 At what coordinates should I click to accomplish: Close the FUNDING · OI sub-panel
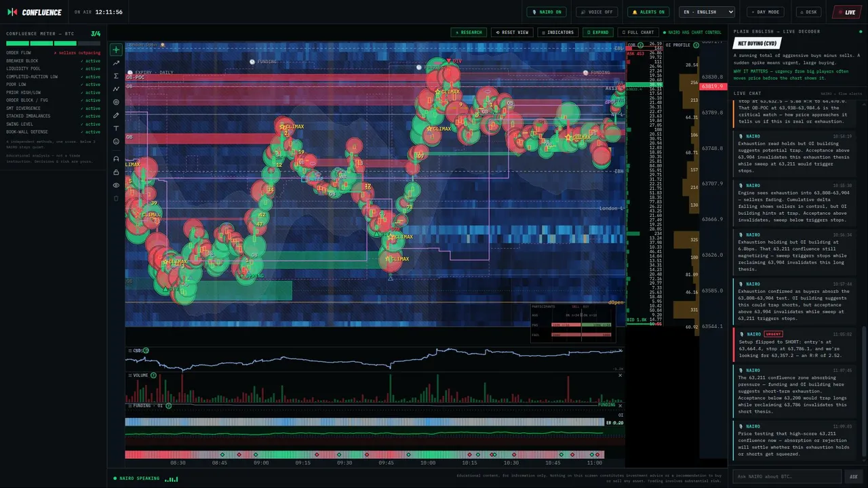click(x=620, y=405)
